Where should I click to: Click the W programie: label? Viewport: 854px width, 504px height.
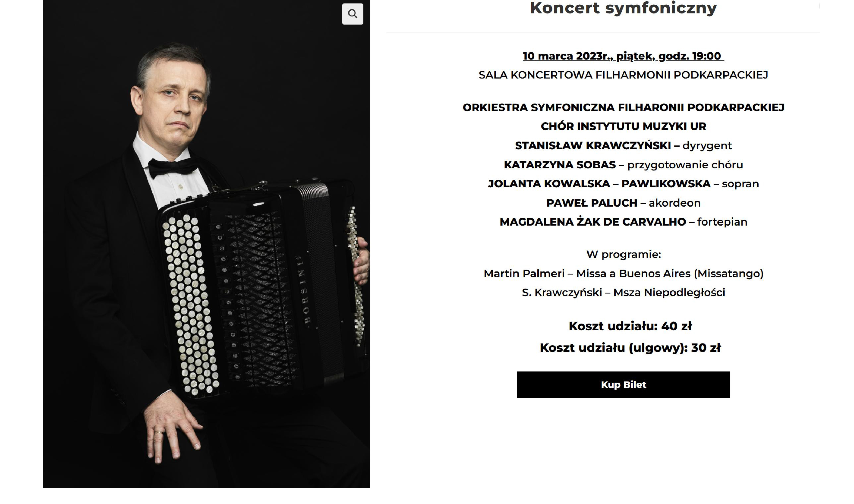click(x=623, y=254)
